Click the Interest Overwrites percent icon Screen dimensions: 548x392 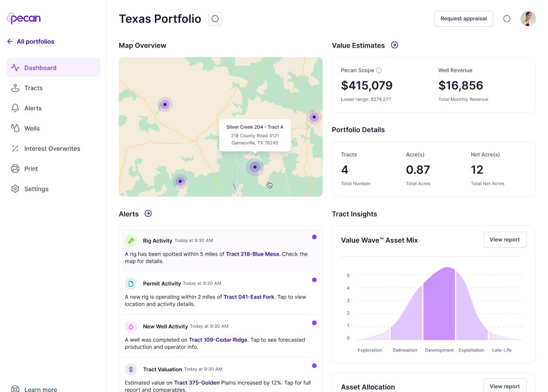[15, 148]
